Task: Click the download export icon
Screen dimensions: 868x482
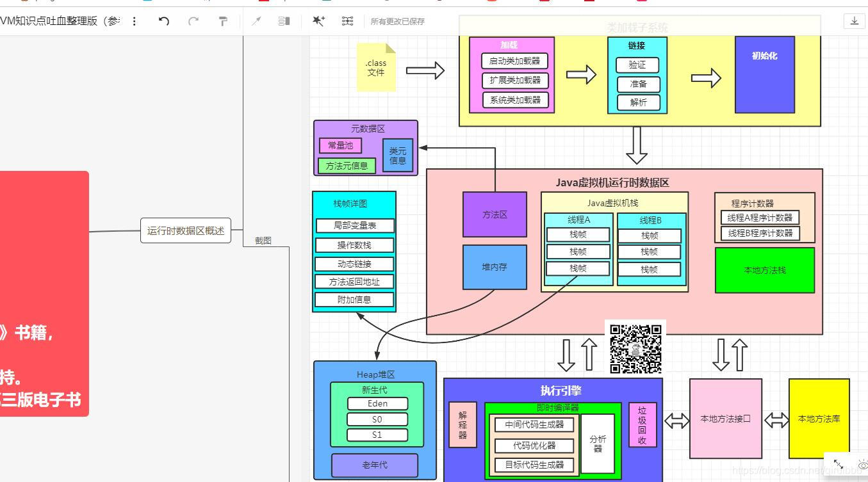Action: tap(854, 21)
